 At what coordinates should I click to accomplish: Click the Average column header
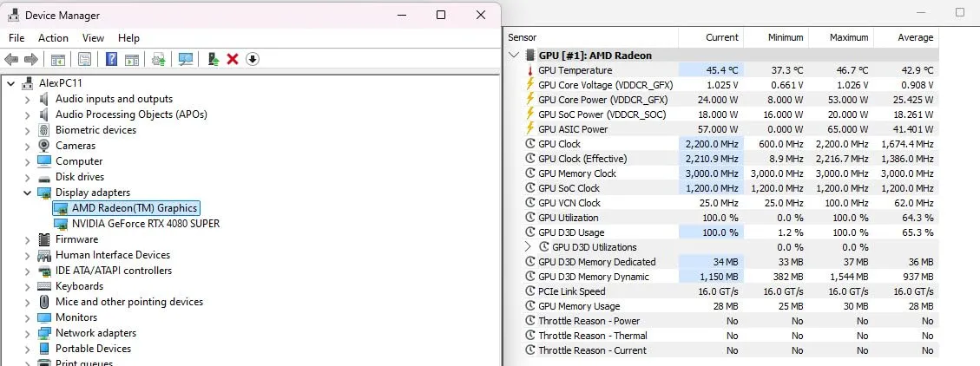click(x=906, y=37)
